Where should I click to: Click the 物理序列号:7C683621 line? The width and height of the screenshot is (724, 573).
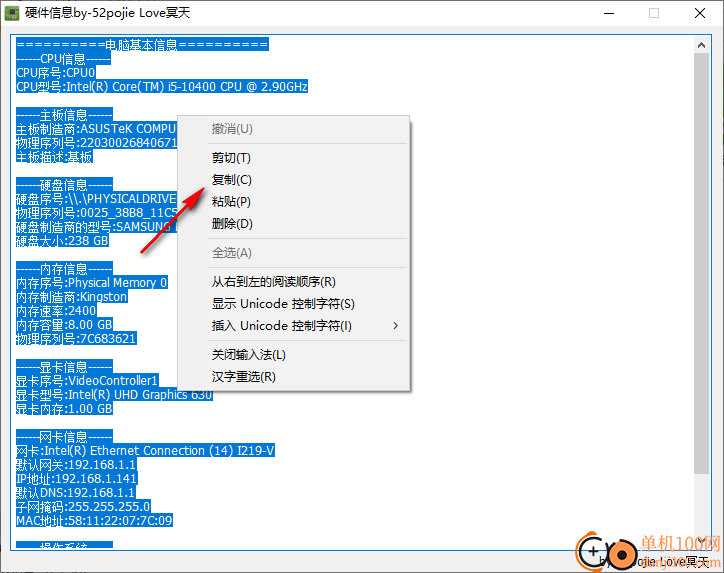tap(76, 338)
